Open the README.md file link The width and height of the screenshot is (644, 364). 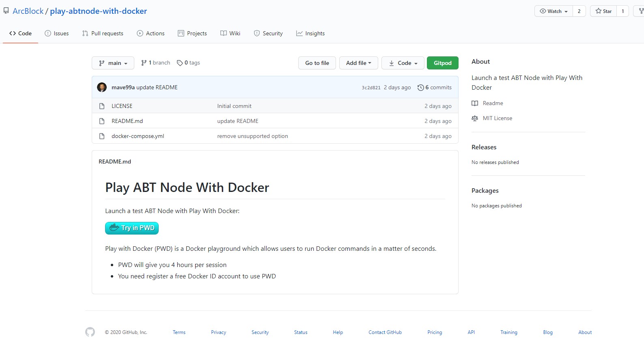[x=127, y=121]
